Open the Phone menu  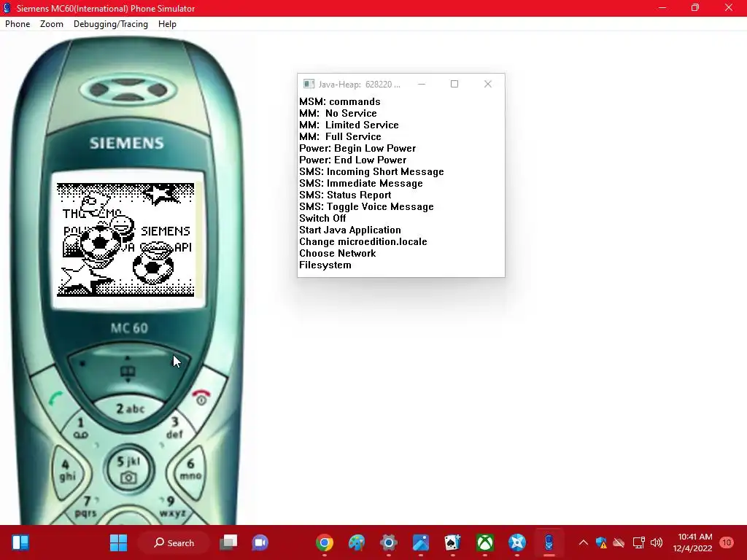tap(18, 24)
